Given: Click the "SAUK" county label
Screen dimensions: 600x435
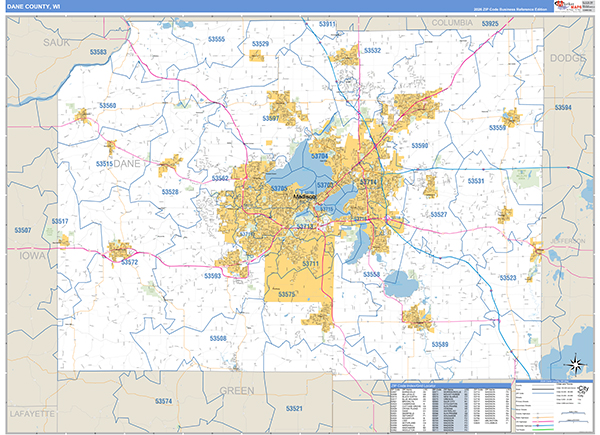Looking at the screenshot, I should point(56,42).
